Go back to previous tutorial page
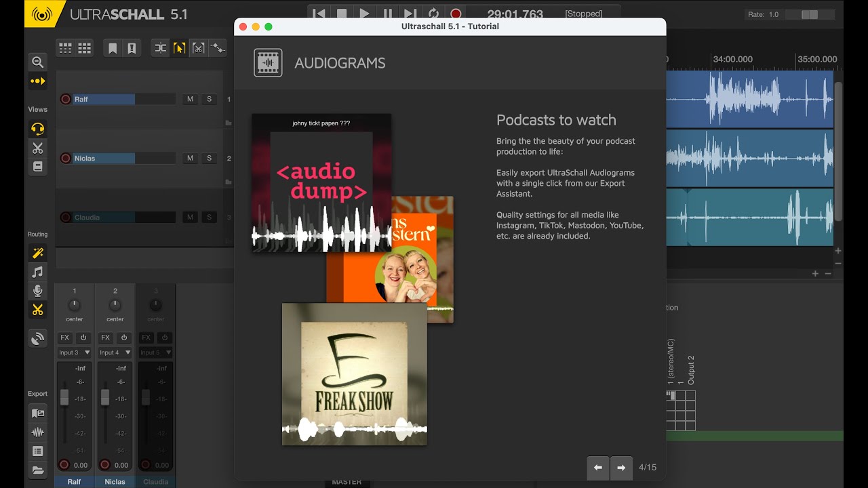 point(598,468)
